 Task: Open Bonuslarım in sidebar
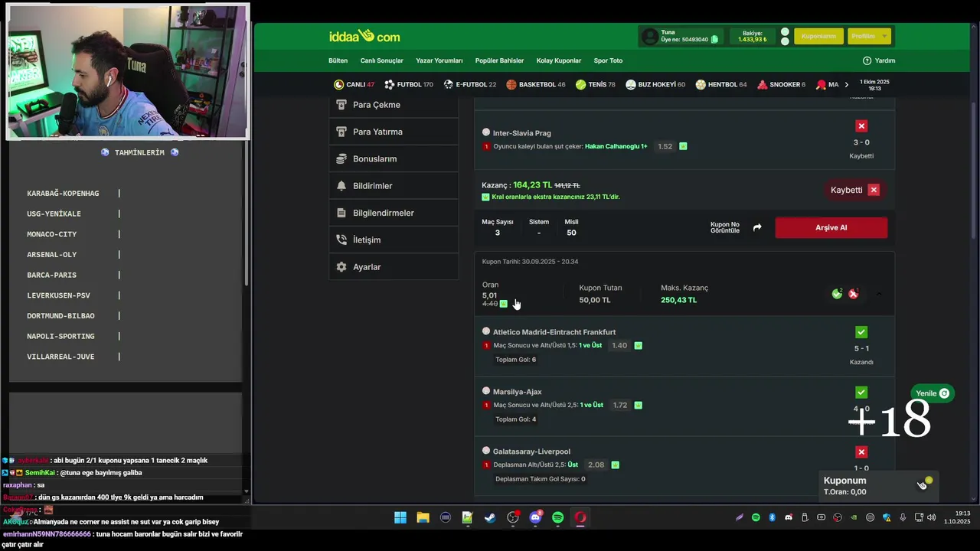pos(394,158)
